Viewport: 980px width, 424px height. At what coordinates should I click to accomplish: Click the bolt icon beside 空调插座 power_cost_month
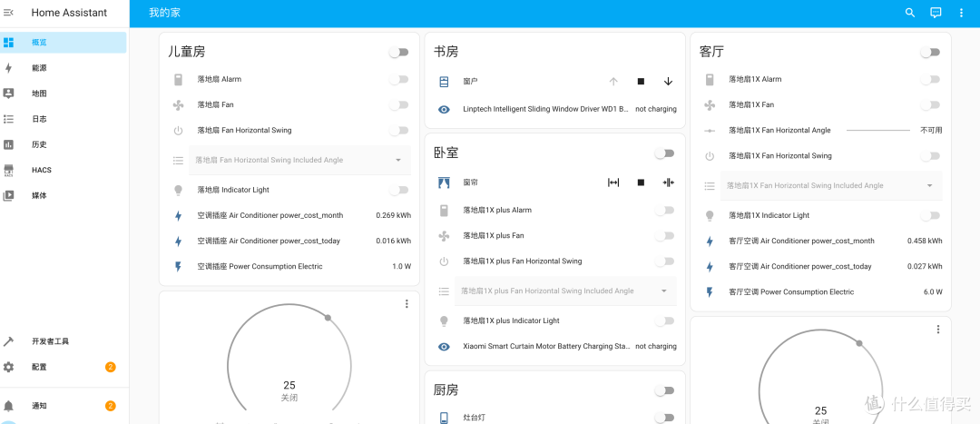(178, 216)
